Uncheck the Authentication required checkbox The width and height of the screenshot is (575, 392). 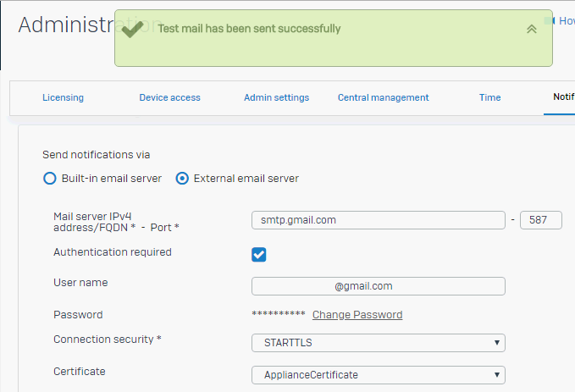(259, 254)
